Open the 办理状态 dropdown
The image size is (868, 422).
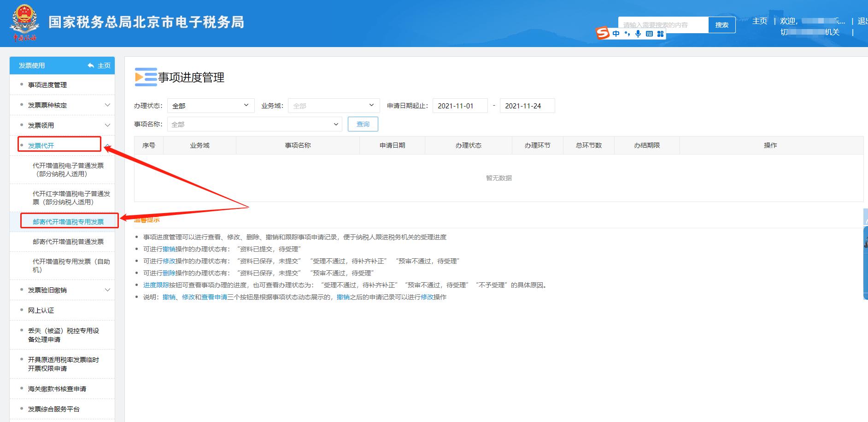(x=210, y=105)
